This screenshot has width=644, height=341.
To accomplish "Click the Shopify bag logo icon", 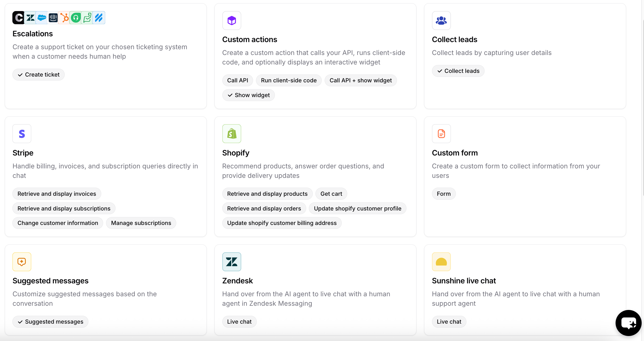I will tap(232, 134).
